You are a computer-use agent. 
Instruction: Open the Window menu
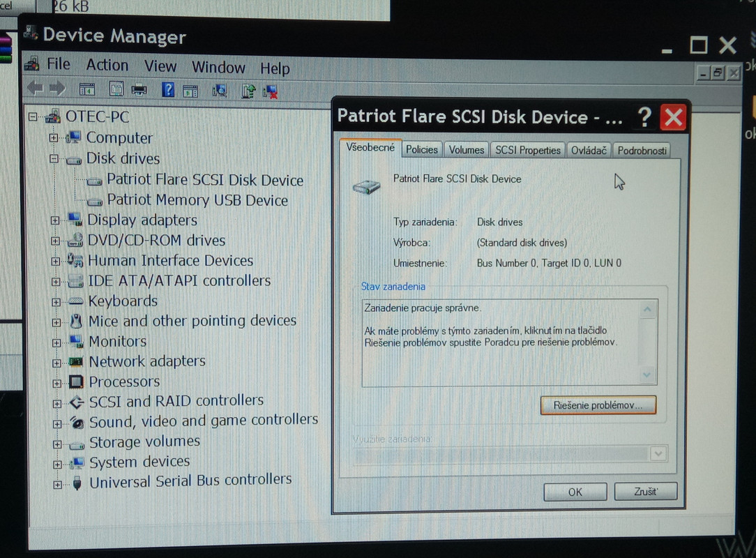point(218,67)
